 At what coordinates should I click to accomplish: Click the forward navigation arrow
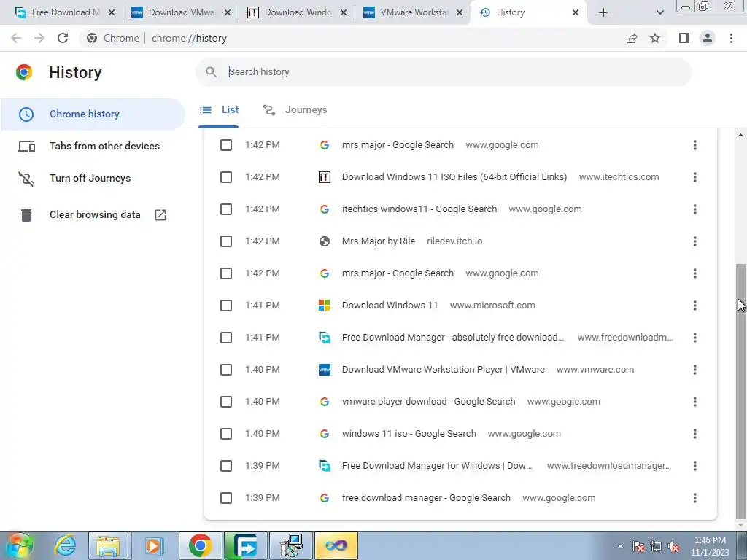click(39, 38)
